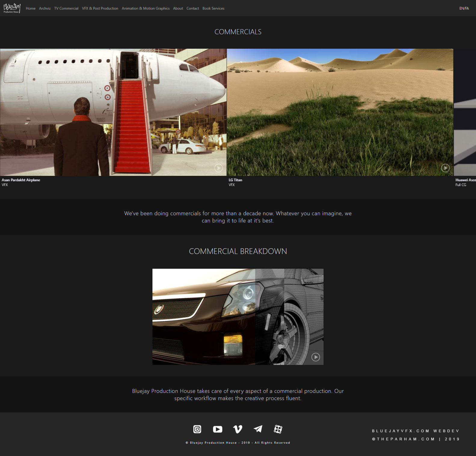Switch language using EN/FA toggle
Image resolution: width=476 pixels, height=456 pixels.
pyautogui.click(x=464, y=8)
